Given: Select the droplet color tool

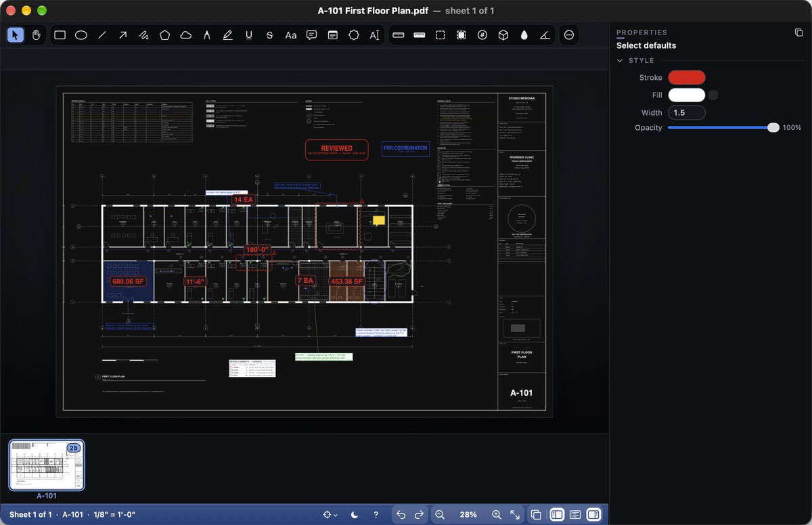Looking at the screenshot, I should tap(524, 35).
